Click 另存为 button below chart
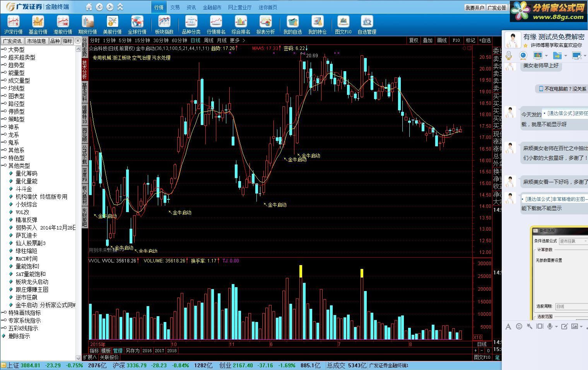This screenshot has height=370, width=588. [132, 351]
